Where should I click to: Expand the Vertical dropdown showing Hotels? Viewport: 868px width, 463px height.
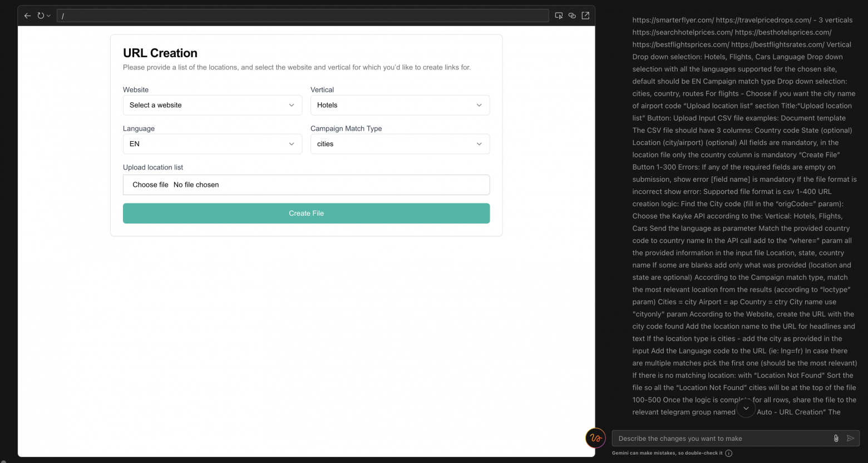(400, 105)
